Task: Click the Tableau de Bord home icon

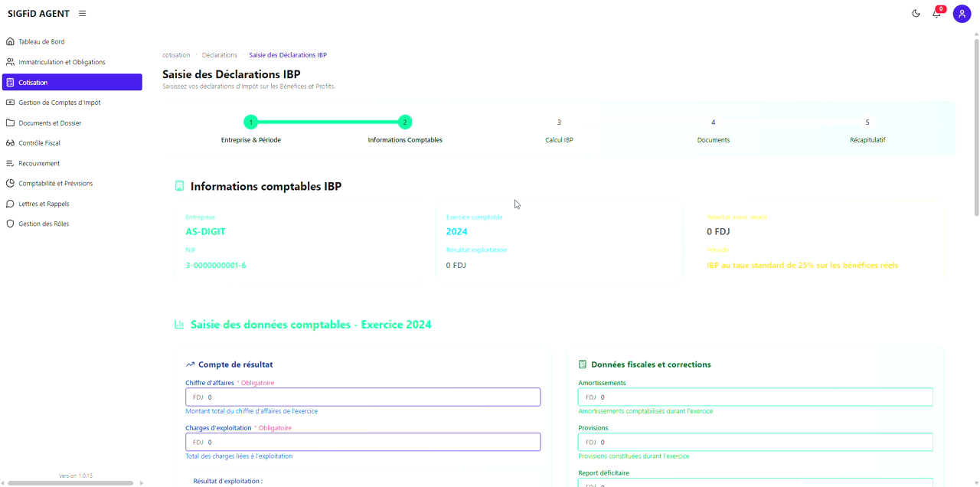Action: (10, 42)
